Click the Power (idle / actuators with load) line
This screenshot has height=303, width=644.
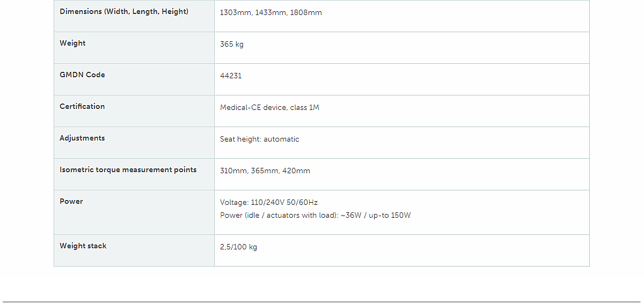click(315, 216)
